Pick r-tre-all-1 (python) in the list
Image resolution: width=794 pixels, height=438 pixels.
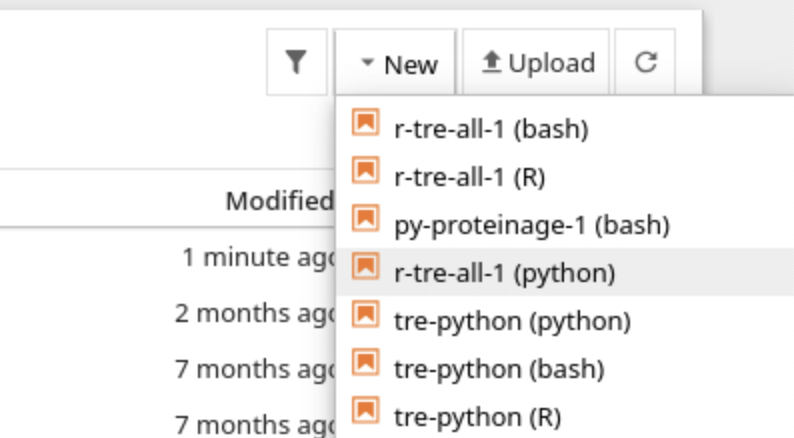point(505,273)
